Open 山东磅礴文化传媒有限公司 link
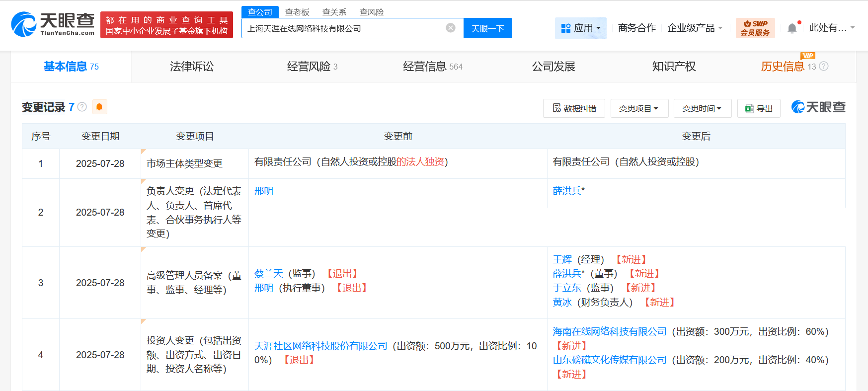The image size is (868, 391). 610,360
